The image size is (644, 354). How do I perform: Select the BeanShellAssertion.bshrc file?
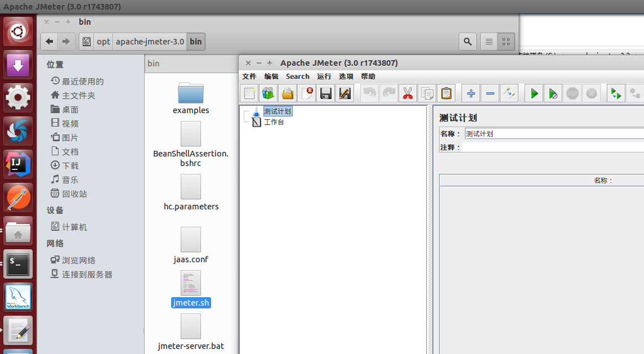[x=191, y=144]
